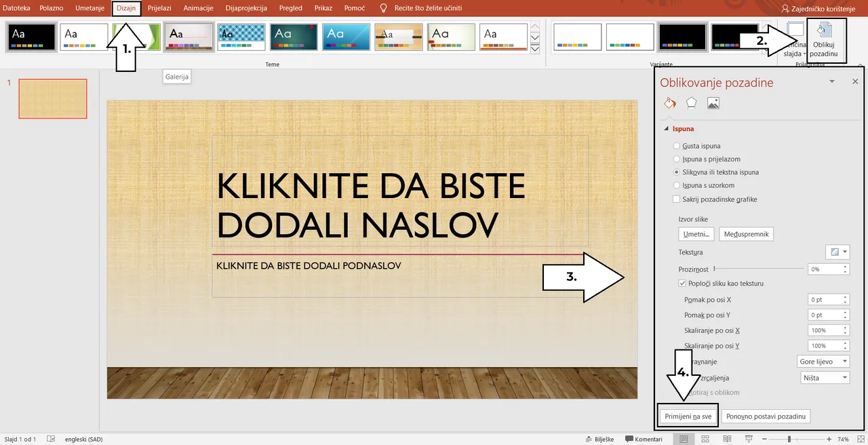Click the Umetni button
Viewport: 868px width, 445px height.
[x=696, y=234]
